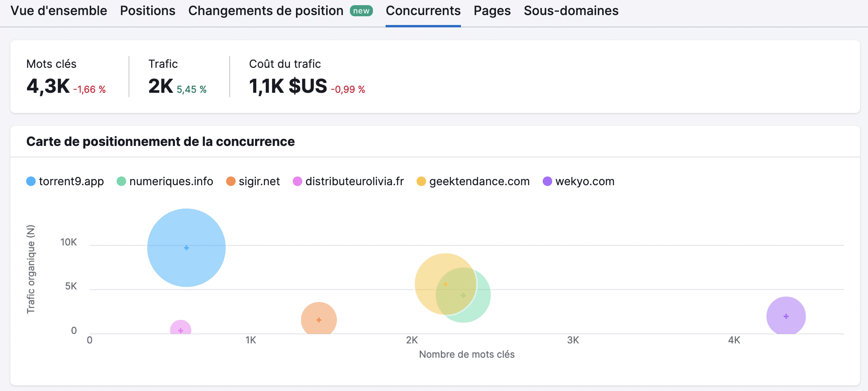Click the 2K x-axis tick label
Viewport: 868px width, 391px height.
coord(412,340)
